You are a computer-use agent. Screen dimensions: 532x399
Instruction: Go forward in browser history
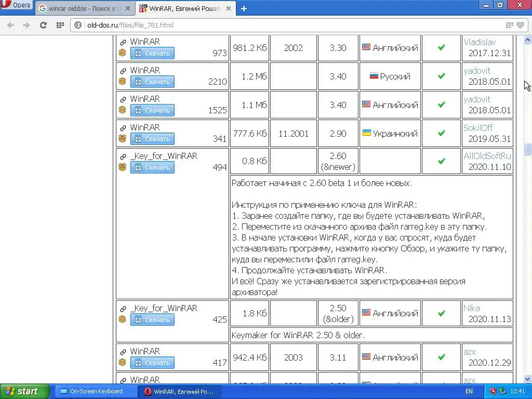click(26, 25)
